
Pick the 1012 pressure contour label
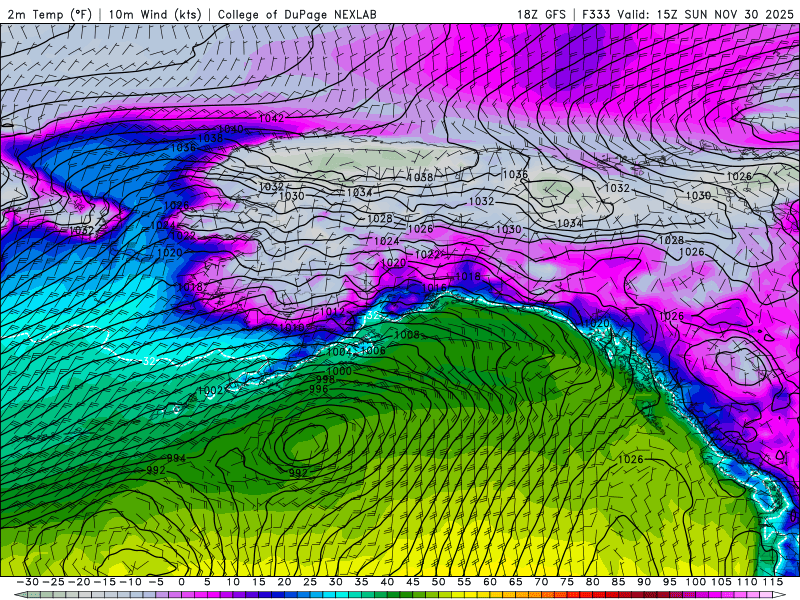[332, 311]
